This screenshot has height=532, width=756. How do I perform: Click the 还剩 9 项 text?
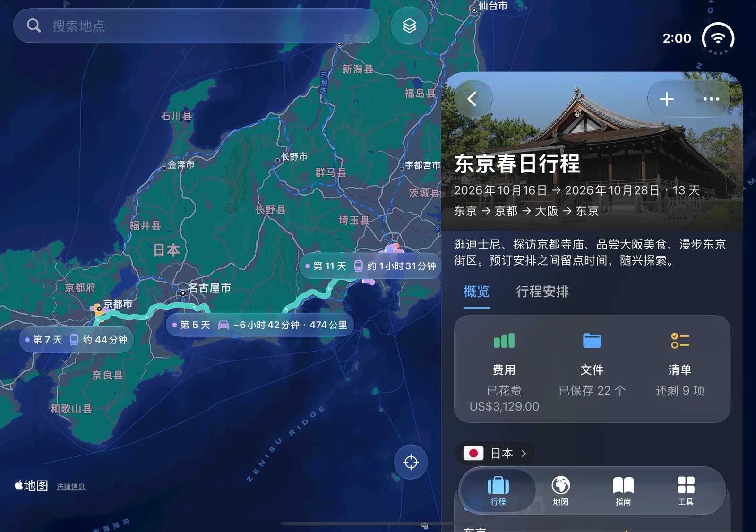pyautogui.click(x=680, y=391)
